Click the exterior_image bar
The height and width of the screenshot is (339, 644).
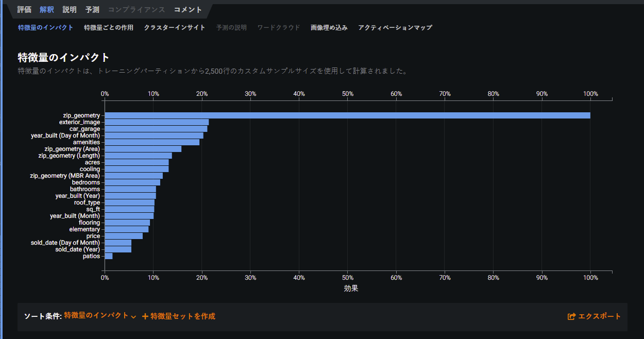coord(157,122)
